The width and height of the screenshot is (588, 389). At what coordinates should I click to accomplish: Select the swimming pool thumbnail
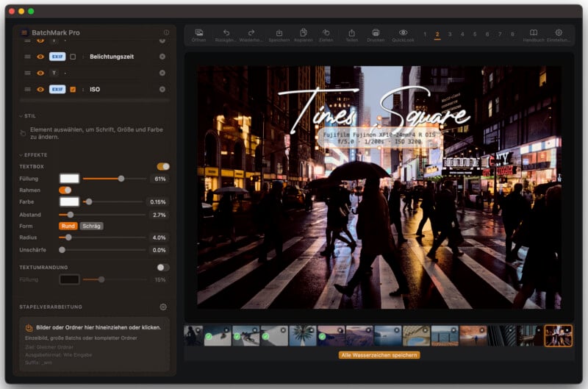416,336
